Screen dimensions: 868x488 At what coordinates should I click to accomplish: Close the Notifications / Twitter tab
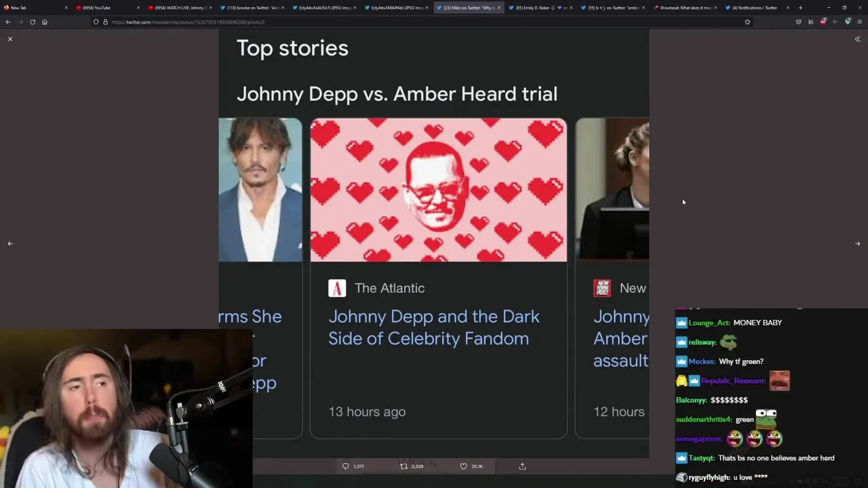pyautogui.click(x=787, y=7)
